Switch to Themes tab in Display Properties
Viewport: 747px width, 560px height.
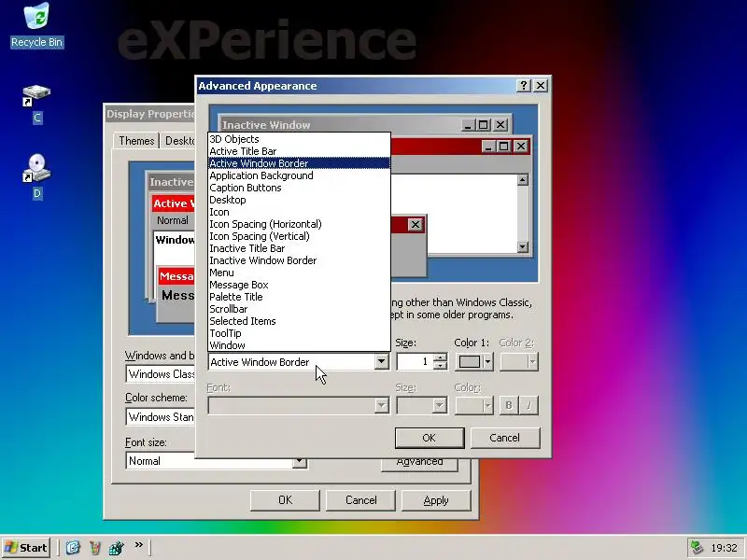(x=136, y=141)
